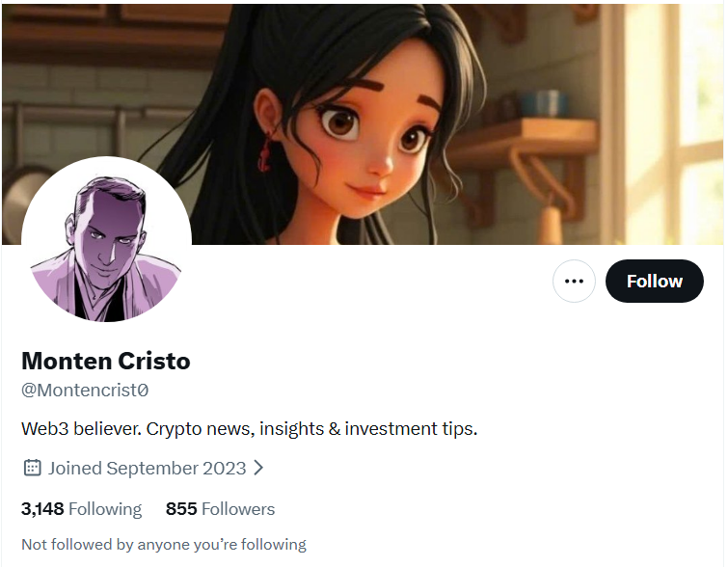Click the calendar icon beside the join date

point(32,468)
